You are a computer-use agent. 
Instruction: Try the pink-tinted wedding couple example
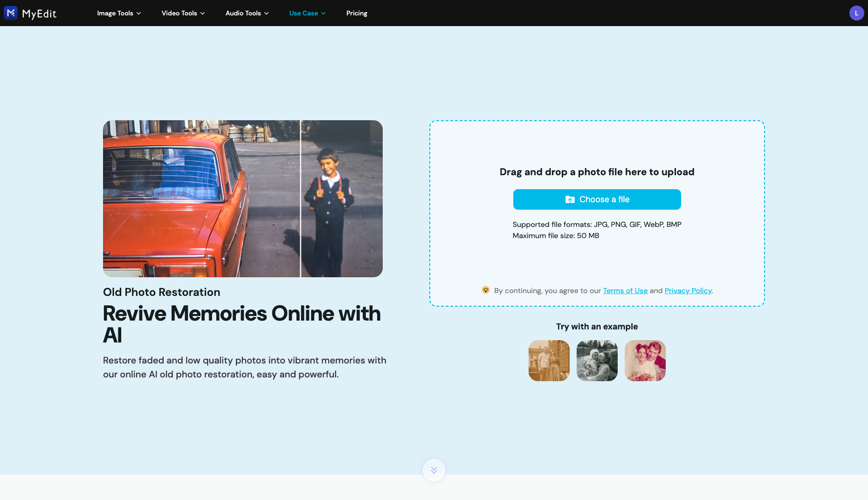645,361
